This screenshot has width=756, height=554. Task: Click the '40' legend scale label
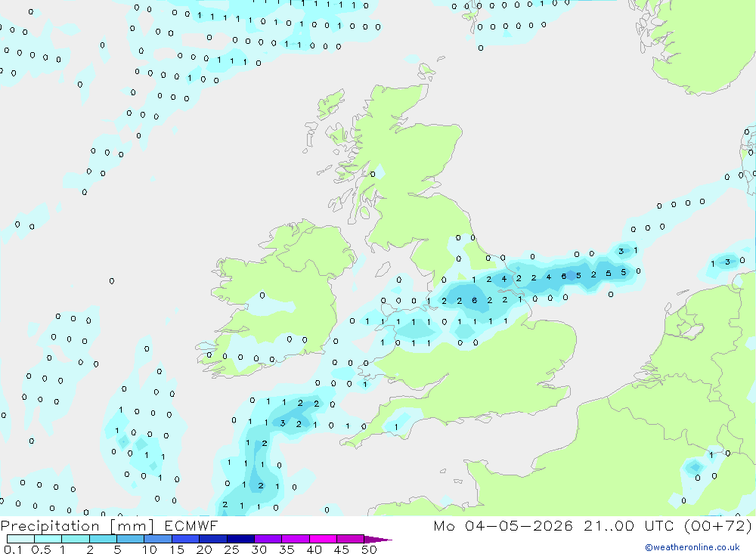point(314,549)
